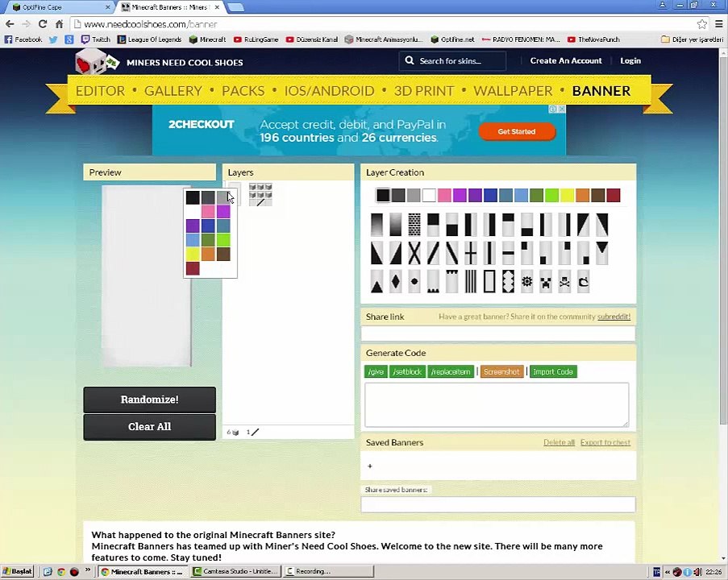
Task: Open the 3D PRINT section
Action: [424, 91]
